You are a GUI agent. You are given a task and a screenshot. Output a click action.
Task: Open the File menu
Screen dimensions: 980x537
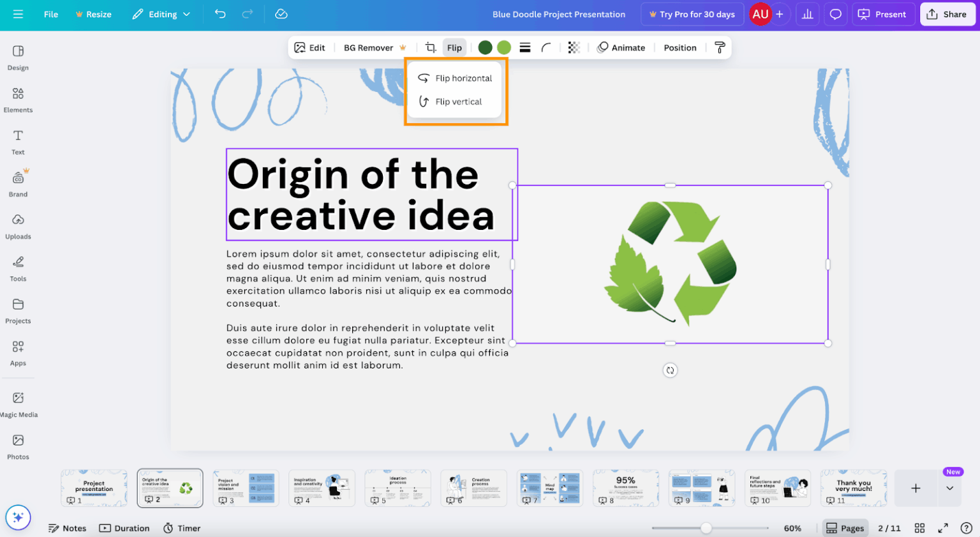click(x=50, y=13)
